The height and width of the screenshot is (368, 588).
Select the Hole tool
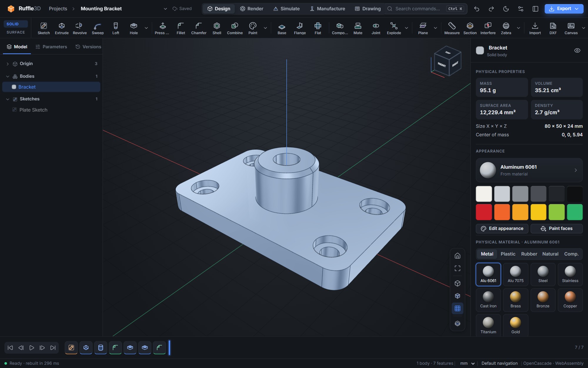pos(134,28)
